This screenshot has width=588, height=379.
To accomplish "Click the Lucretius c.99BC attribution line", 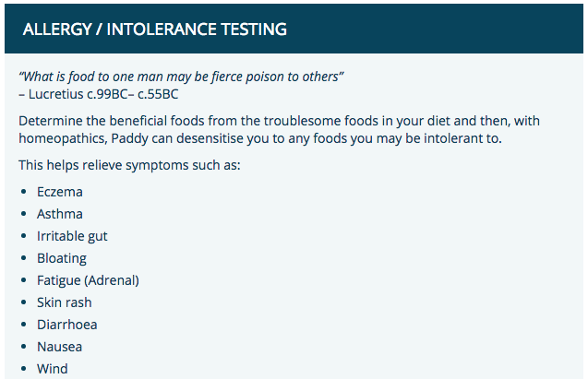I will pos(98,92).
